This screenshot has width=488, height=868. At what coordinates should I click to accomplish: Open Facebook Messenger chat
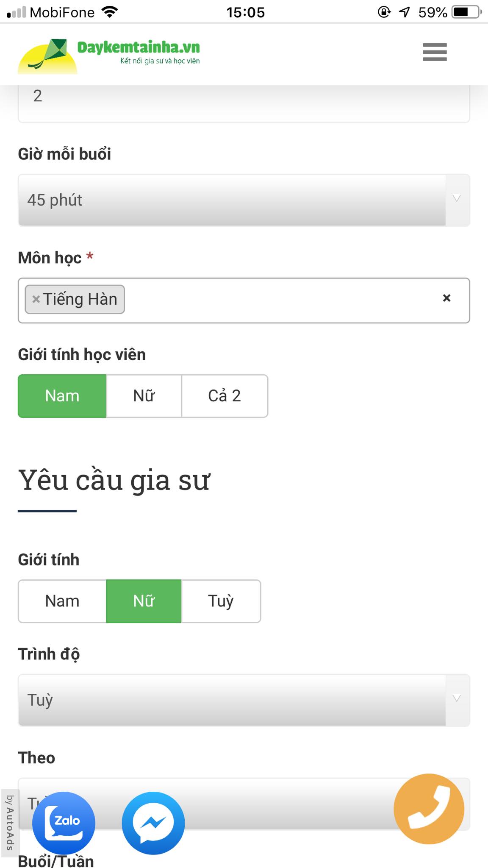click(153, 823)
